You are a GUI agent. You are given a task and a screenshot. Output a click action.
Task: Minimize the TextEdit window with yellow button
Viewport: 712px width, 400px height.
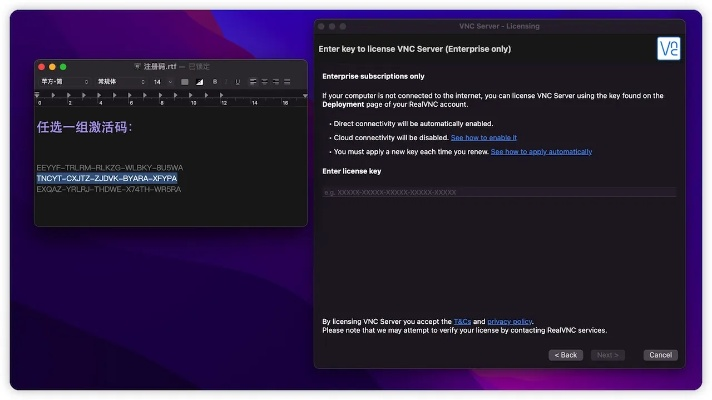[52, 67]
